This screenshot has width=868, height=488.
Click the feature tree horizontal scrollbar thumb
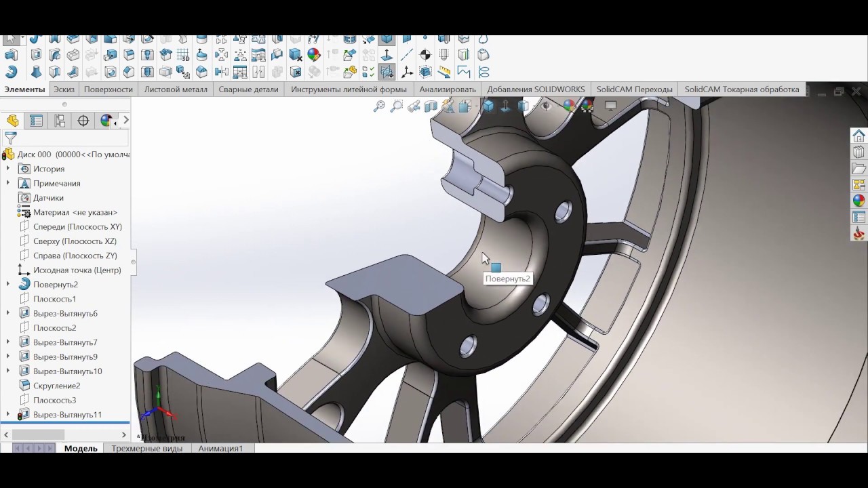point(38,434)
